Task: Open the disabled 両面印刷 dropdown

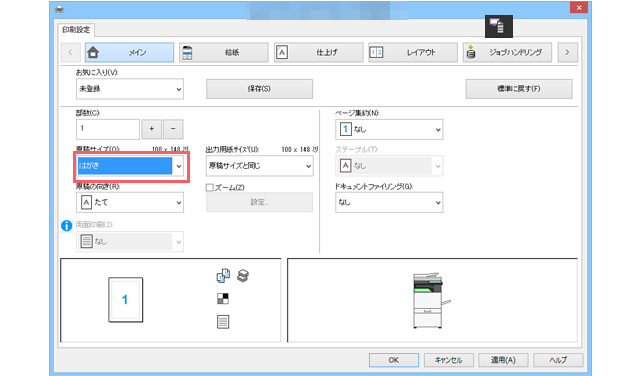Action: (x=130, y=242)
